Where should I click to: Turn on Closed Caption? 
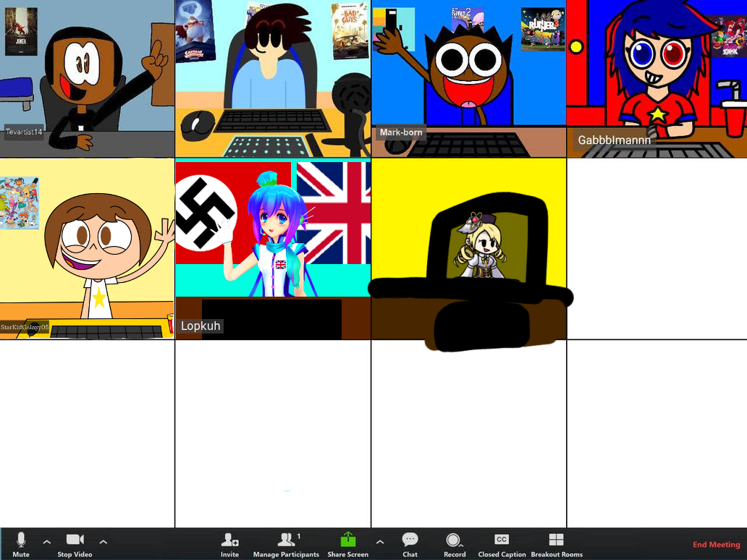pyautogui.click(x=502, y=544)
